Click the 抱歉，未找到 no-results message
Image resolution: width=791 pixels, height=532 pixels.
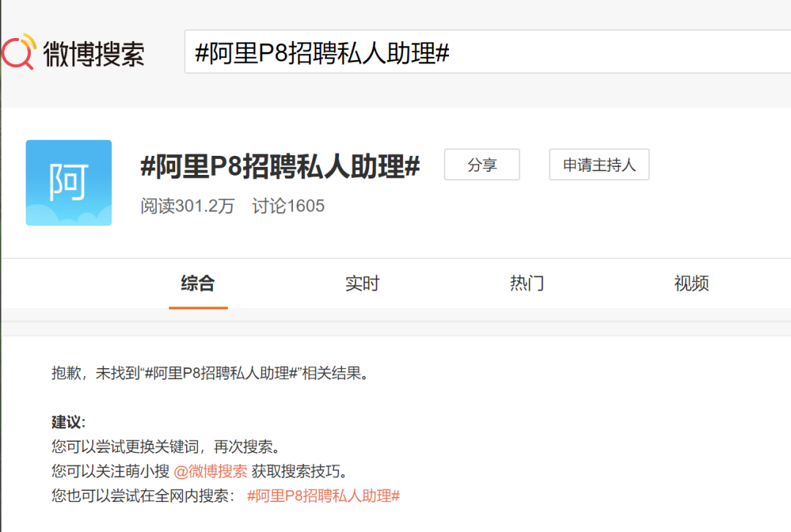(209, 373)
